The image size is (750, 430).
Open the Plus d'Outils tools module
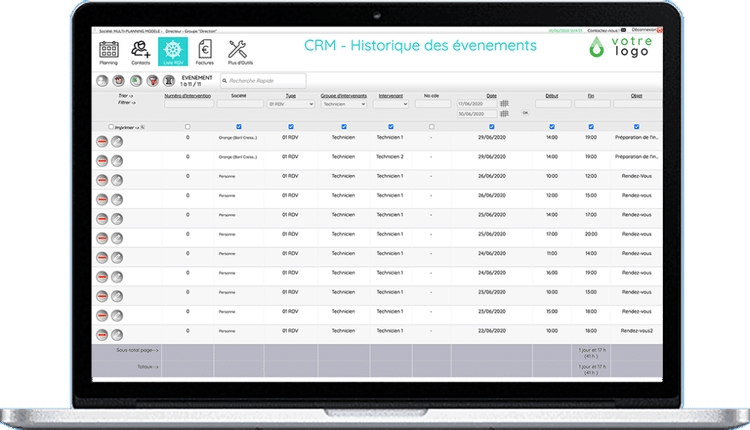[x=240, y=52]
